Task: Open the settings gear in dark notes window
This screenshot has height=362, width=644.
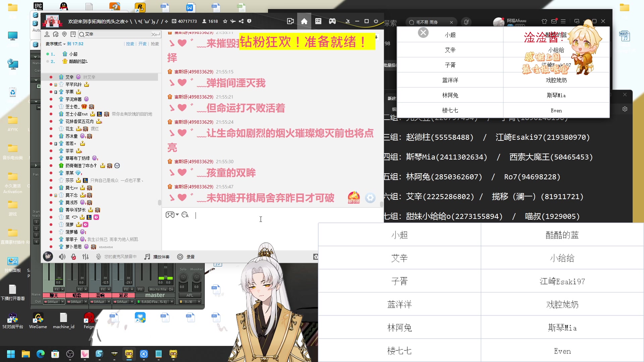Action: click(x=625, y=109)
